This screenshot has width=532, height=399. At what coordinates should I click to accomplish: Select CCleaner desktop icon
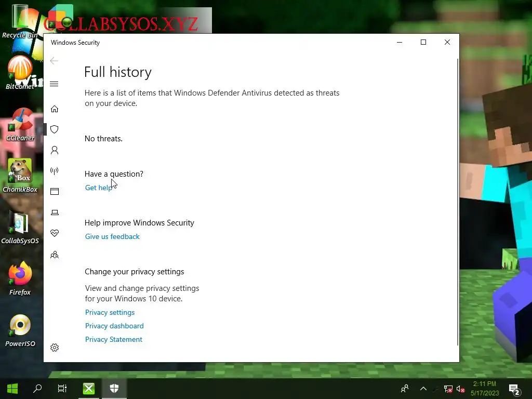pos(20,125)
